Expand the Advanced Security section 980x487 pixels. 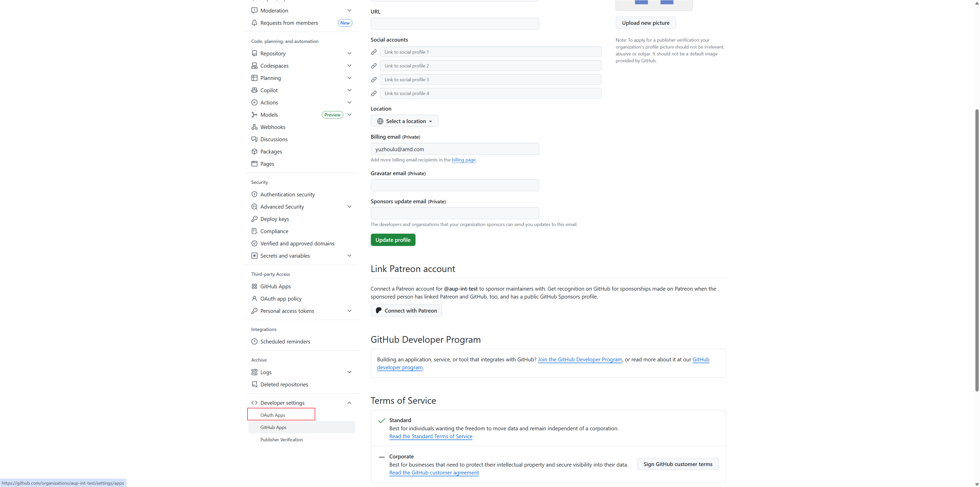[x=349, y=206]
